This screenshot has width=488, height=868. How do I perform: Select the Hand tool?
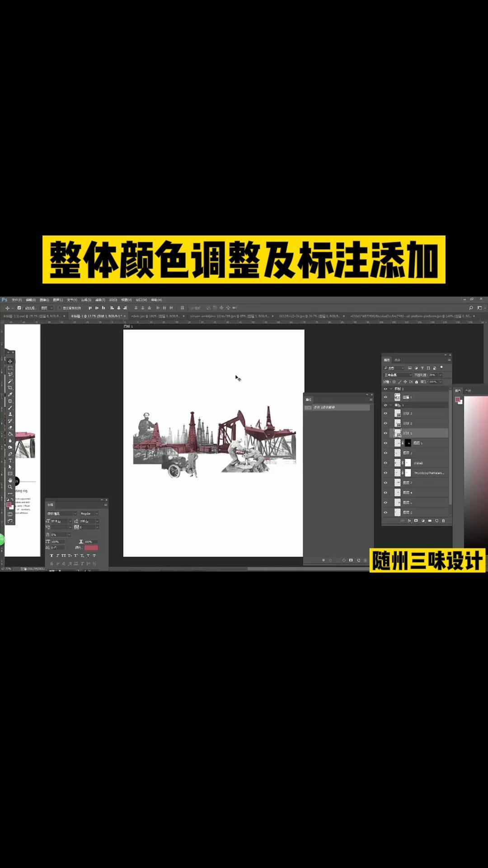pyautogui.click(x=10, y=480)
